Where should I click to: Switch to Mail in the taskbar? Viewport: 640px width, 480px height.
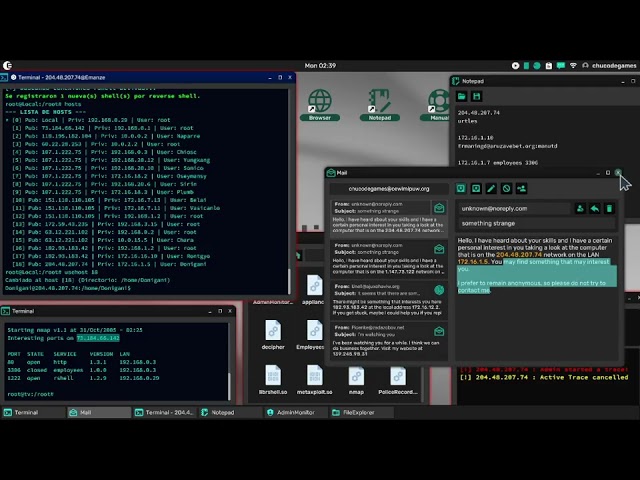[99, 413]
